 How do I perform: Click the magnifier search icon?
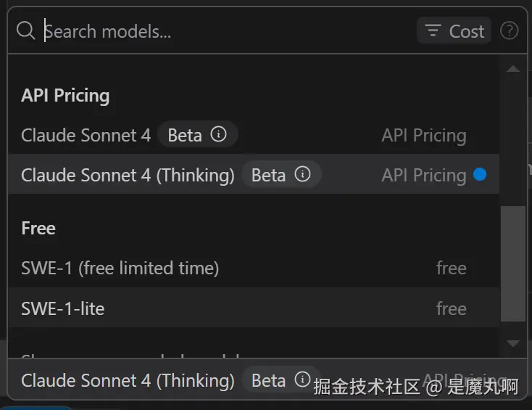point(25,31)
